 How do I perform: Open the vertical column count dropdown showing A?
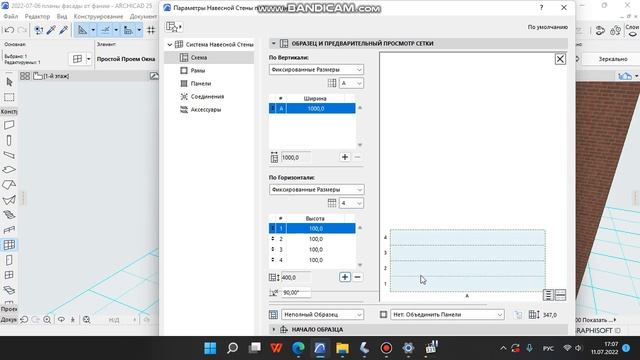[x=351, y=83]
